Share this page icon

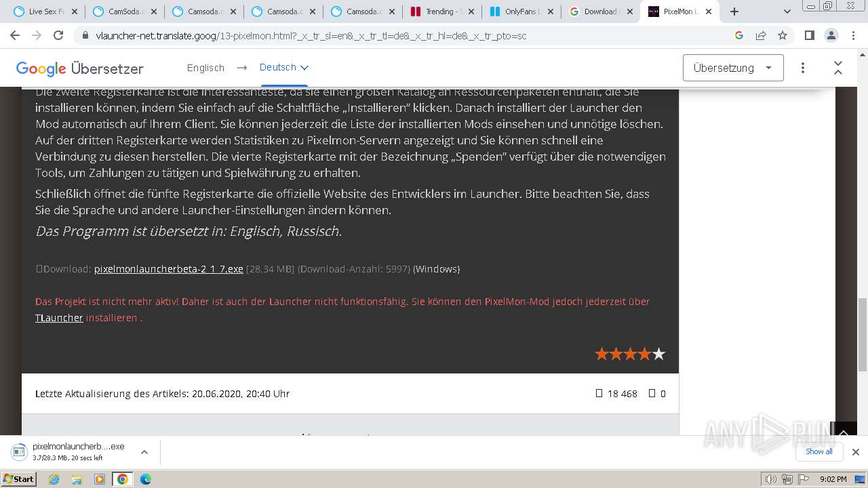tap(761, 35)
